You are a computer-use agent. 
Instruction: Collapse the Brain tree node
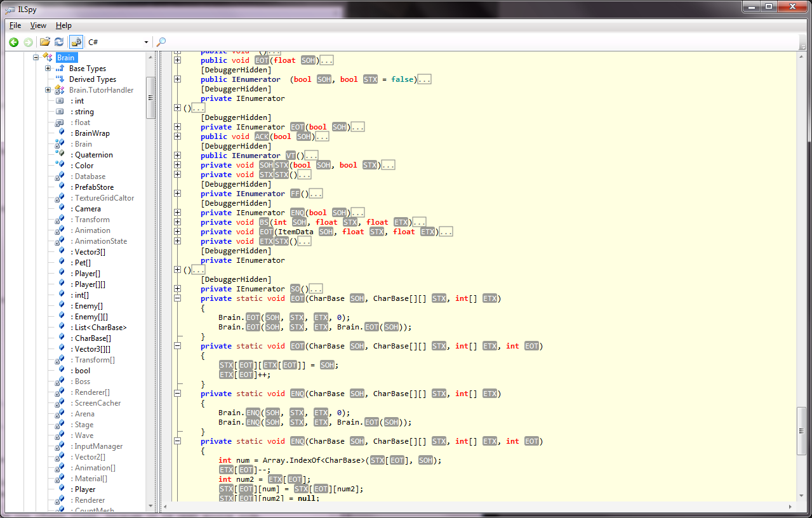pyautogui.click(x=36, y=58)
